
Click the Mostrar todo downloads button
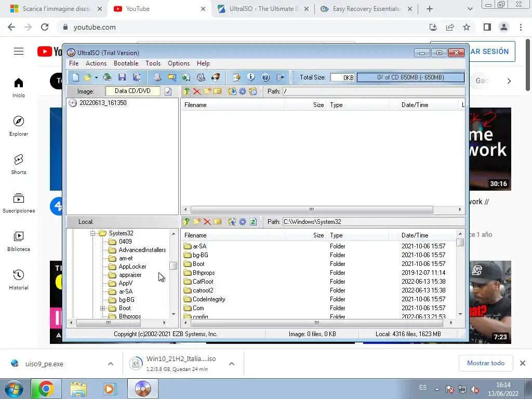click(486, 363)
